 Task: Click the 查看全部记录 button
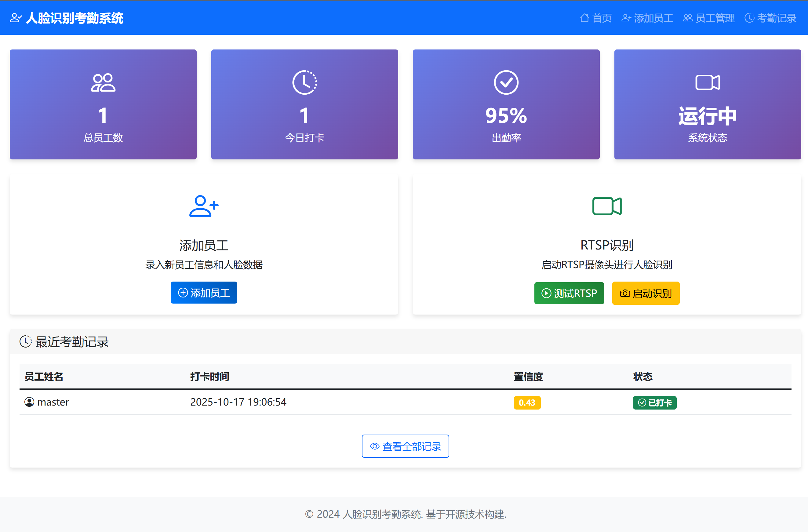(x=405, y=446)
